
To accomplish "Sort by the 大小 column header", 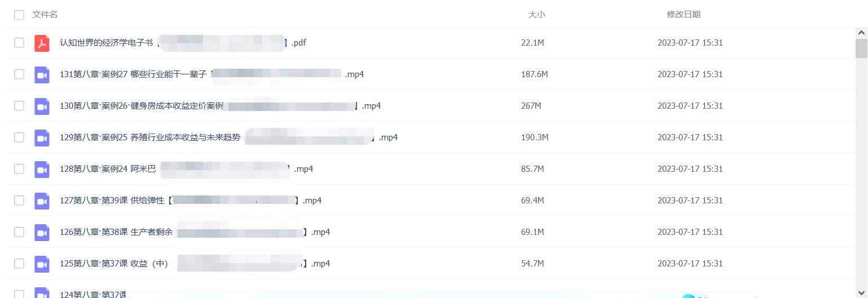I will 536,15.
